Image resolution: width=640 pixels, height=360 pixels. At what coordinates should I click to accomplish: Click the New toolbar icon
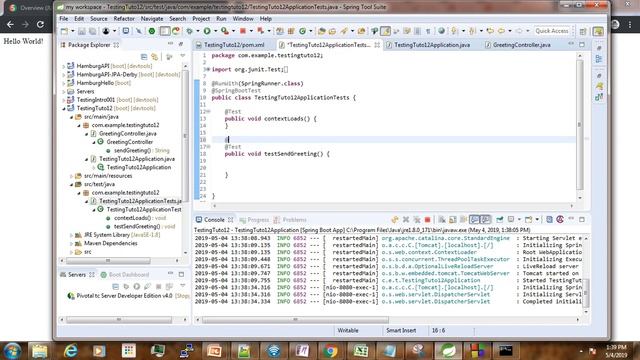coord(64,31)
